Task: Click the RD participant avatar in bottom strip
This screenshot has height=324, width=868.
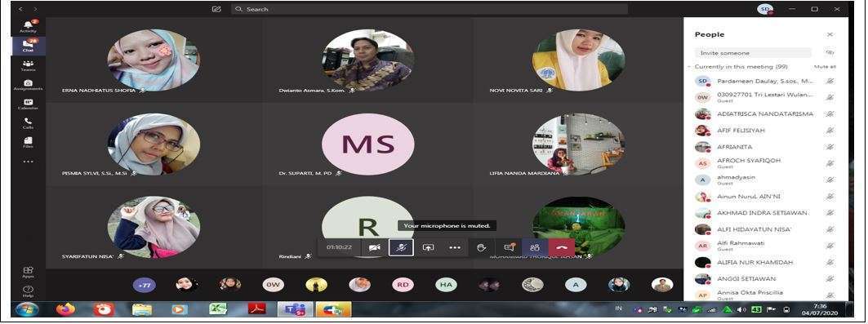Action: tap(403, 285)
